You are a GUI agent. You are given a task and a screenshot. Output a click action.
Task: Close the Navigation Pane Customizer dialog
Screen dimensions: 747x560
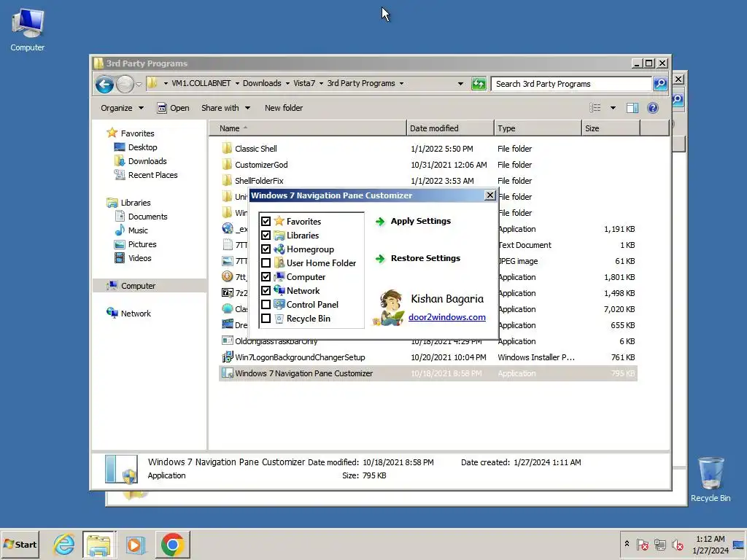489,195
